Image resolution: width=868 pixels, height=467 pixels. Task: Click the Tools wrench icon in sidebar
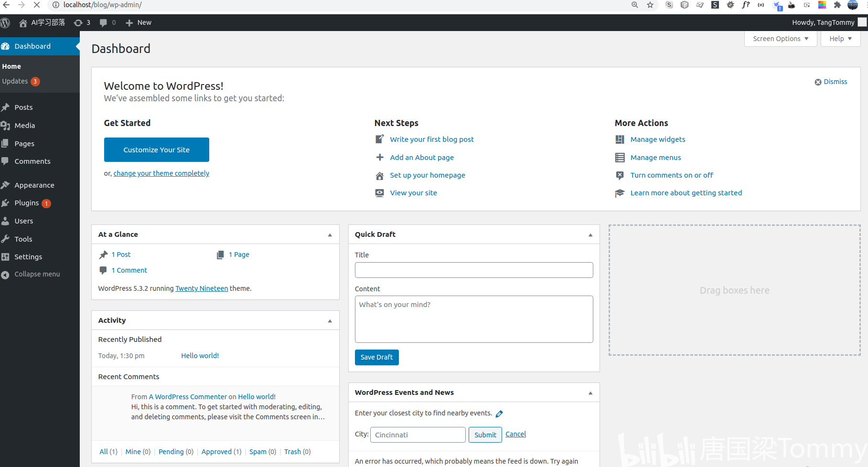[x=5, y=239]
